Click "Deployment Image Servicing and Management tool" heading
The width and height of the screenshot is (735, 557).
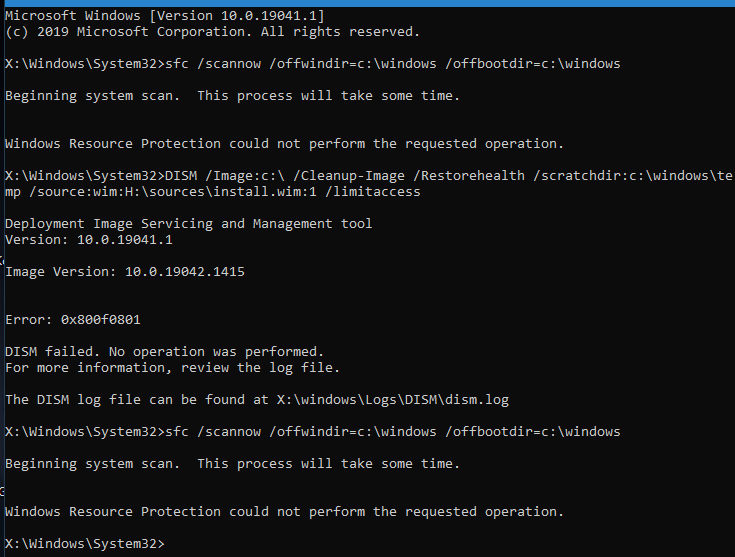[x=188, y=224]
